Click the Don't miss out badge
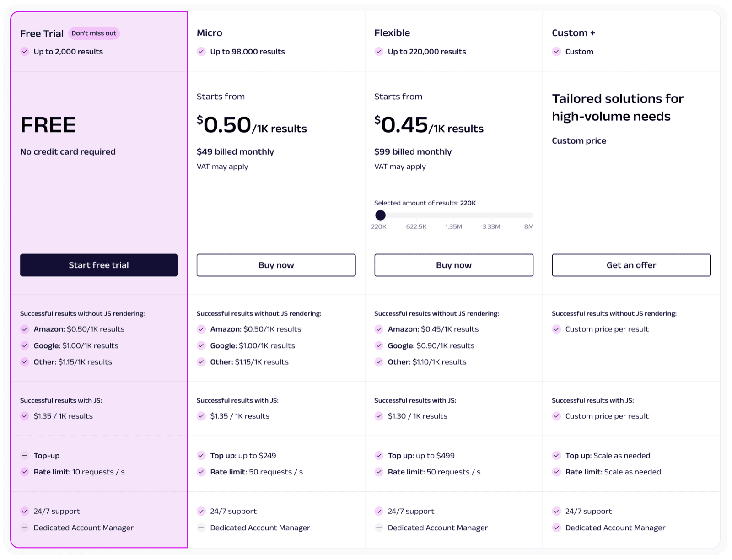 [x=94, y=33]
